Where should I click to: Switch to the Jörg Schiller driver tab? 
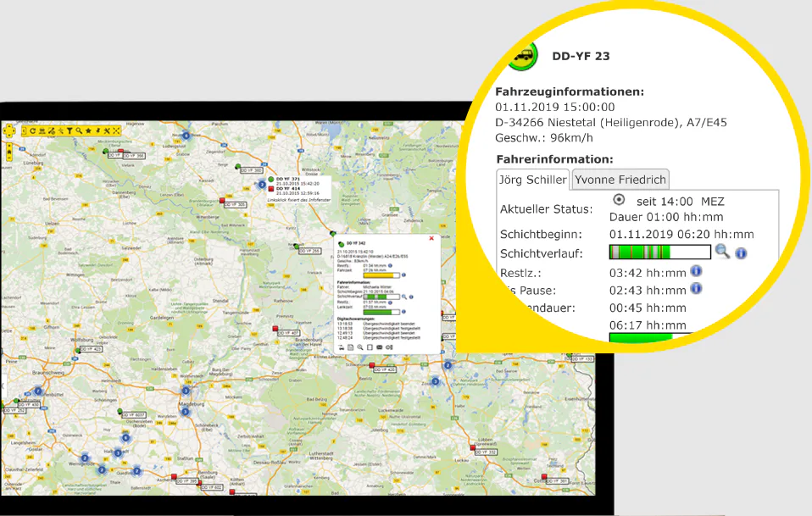533,180
